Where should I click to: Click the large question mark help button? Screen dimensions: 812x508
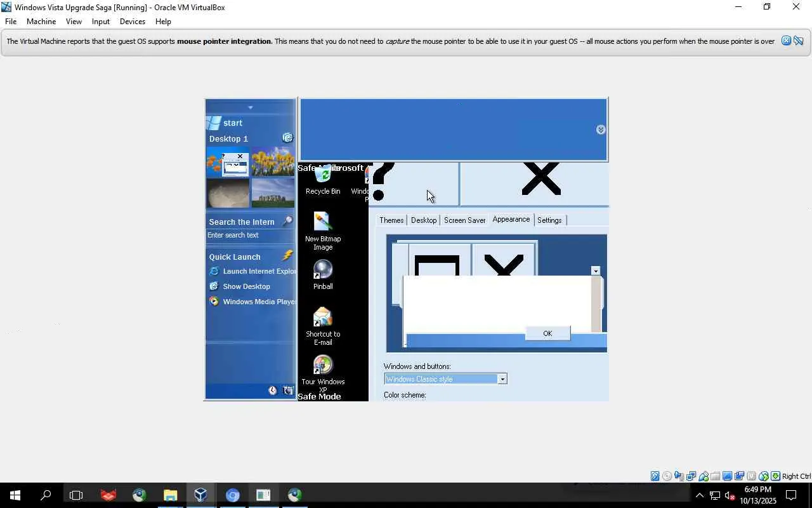(x=413, y=184)
